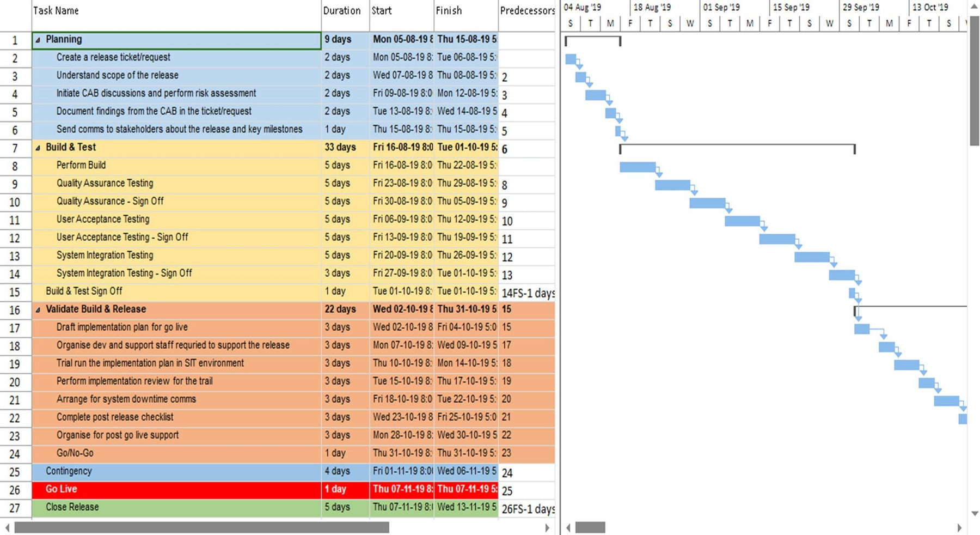Select the Contingency task row
The height and width of the screenshot is (535, 980).
pyautogui.click(x=62, y=471)
